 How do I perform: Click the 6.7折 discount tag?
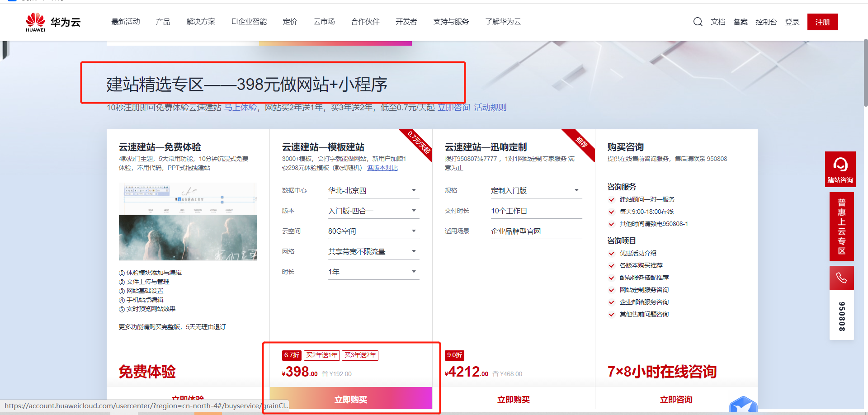(x=292, y=355)
